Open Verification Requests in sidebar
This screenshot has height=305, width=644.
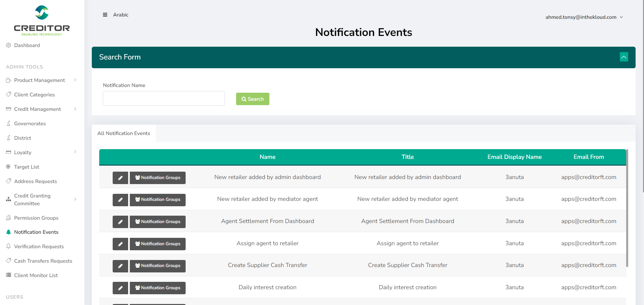[x=39, y=247]
